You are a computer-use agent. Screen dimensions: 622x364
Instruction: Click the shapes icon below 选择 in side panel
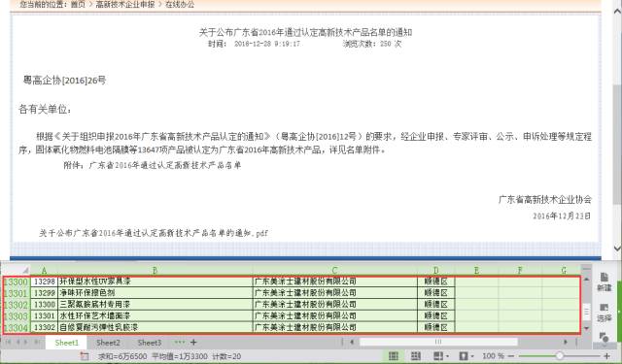[x=604, y=337]
